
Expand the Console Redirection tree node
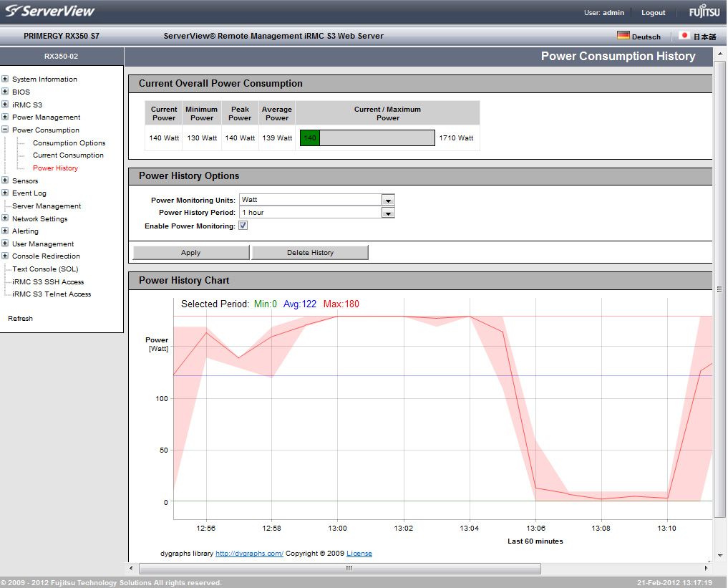click(x=5, y=256)
